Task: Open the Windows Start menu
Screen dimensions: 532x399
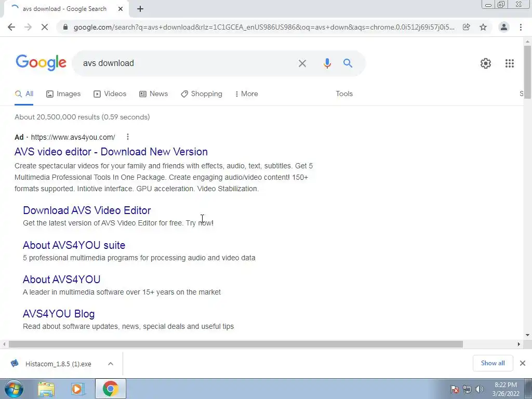Action: coord(14,389)
